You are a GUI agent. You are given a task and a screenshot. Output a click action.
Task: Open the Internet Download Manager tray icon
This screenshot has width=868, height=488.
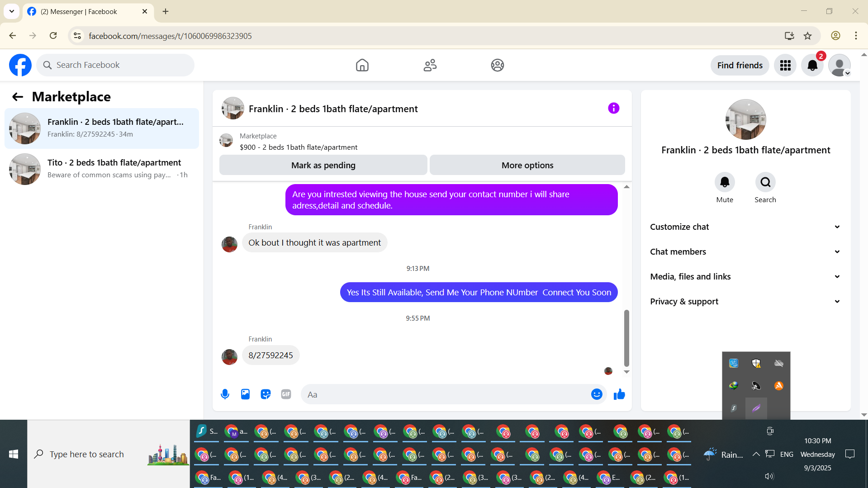(734, 386)
